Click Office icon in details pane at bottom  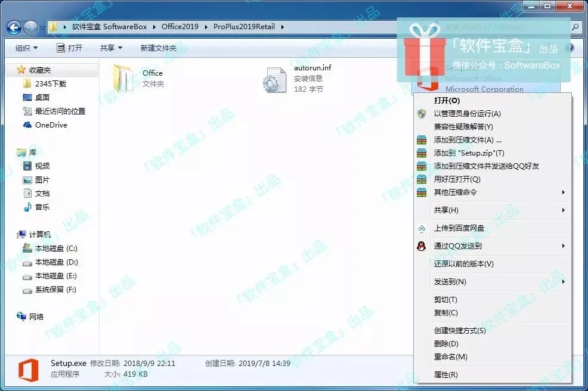point(29,370)
